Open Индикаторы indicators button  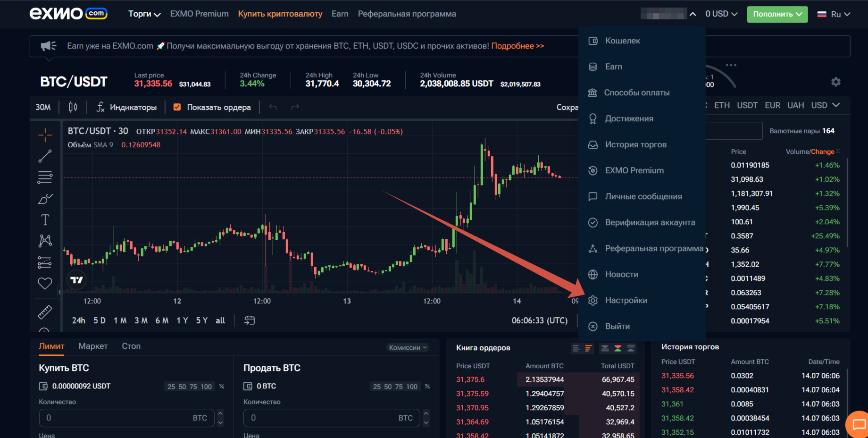coord(126,107)
